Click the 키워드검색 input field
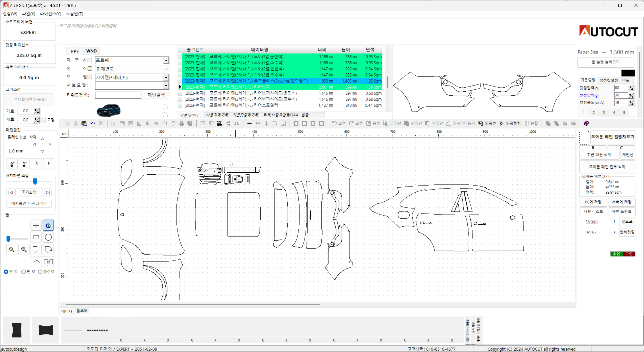644x352 pixels. tap(118, 95)
